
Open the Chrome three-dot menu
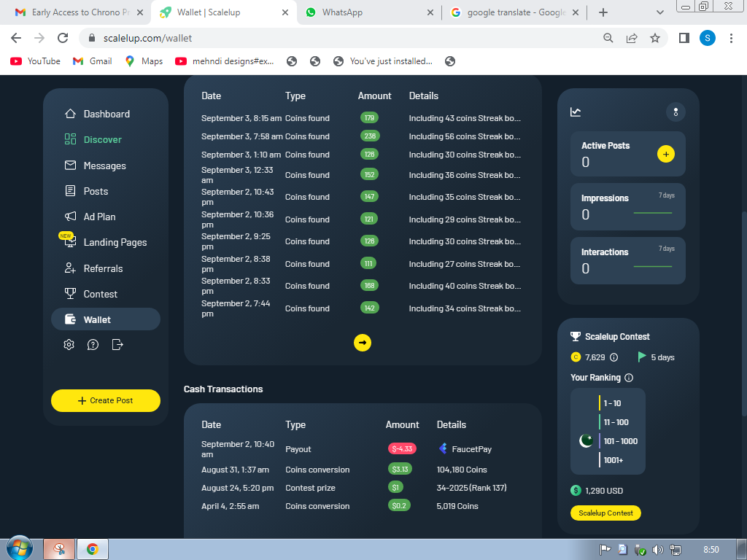[x=731, y=38]
